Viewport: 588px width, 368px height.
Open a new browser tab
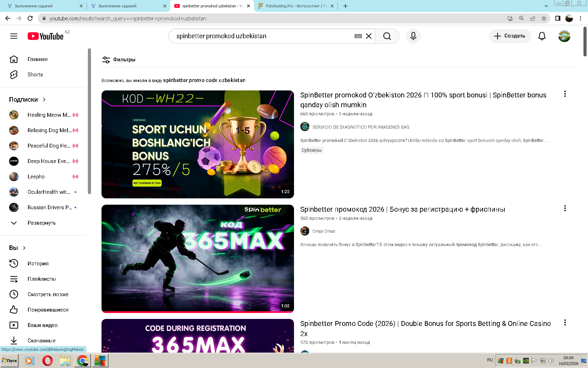(x=345, y=6)
